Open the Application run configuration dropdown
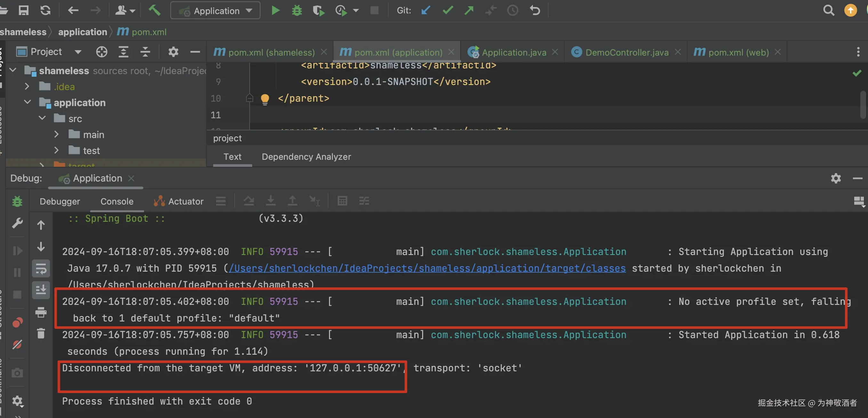Screen dimensions: 868x418 [x=216, y=11]
